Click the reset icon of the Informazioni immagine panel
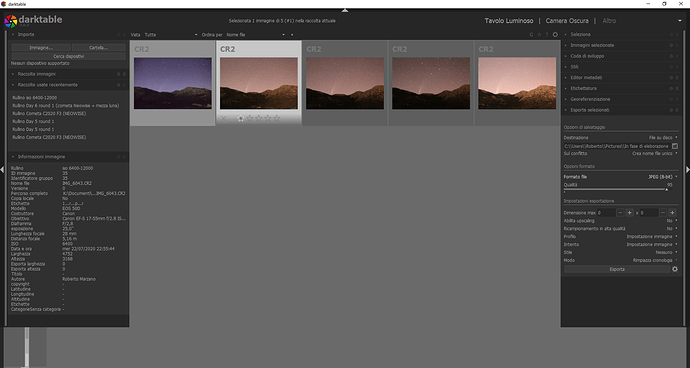The width and height of the screenshot is (690, 368). click(118, 157)
